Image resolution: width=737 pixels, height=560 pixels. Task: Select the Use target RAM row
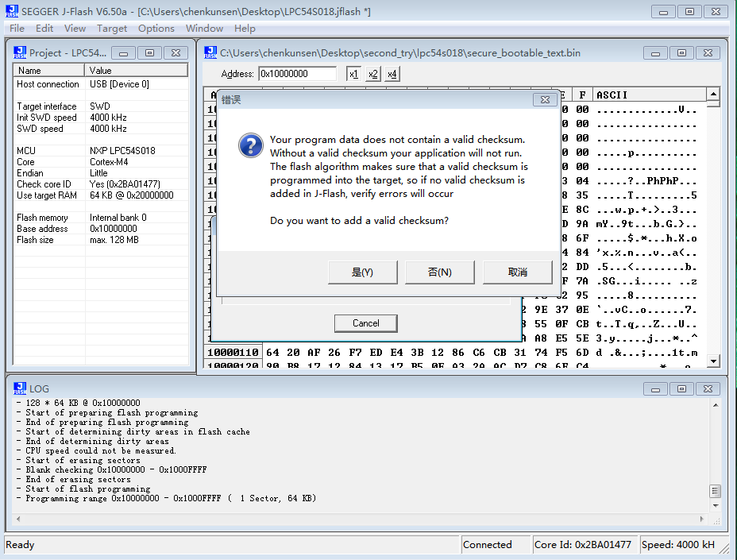coord(101,195)
